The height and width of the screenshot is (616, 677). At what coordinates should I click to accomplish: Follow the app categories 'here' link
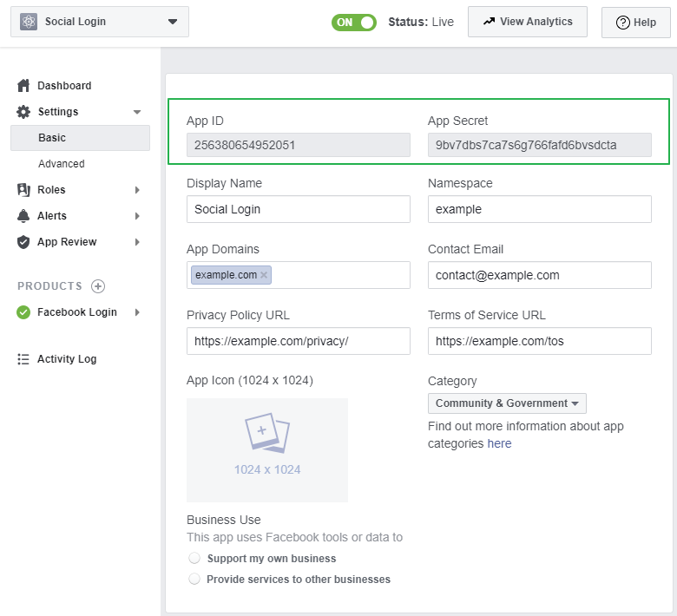click(499, 443)
